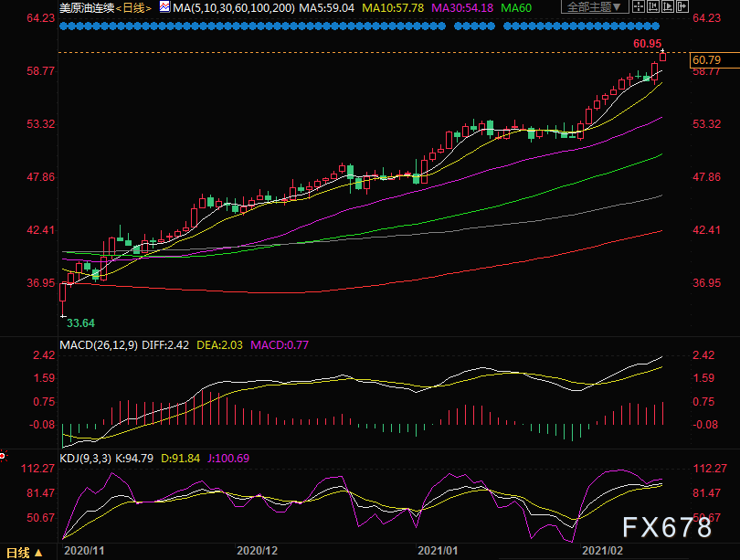The image size is (740, 560).
Task: Click the 2021/01 date on time axis
Action: [x=438, y=551]
